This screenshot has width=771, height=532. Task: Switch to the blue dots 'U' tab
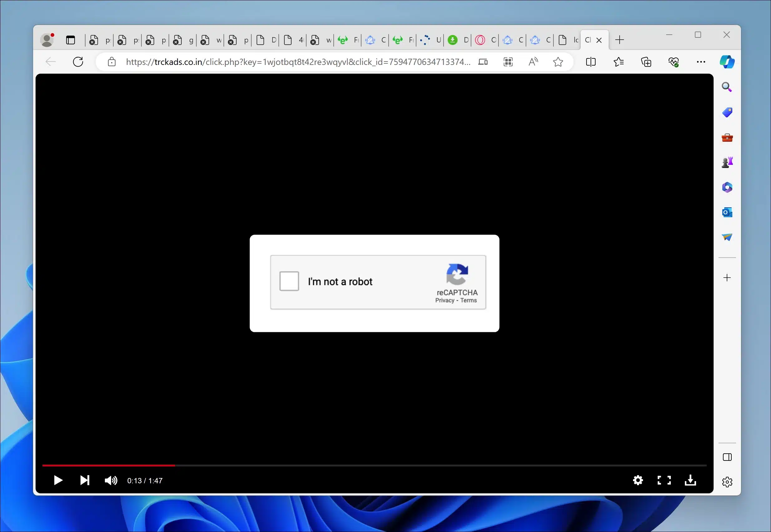tap(430, 40)
